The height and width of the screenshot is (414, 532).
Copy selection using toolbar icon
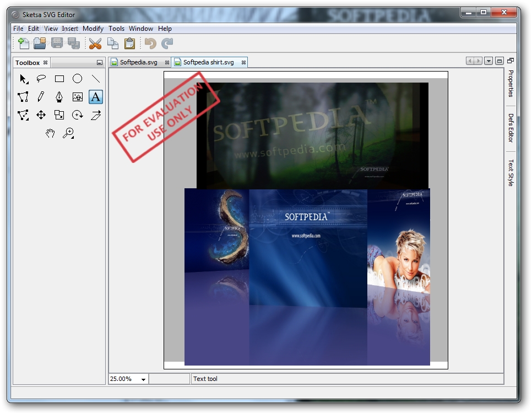point(113,43)
